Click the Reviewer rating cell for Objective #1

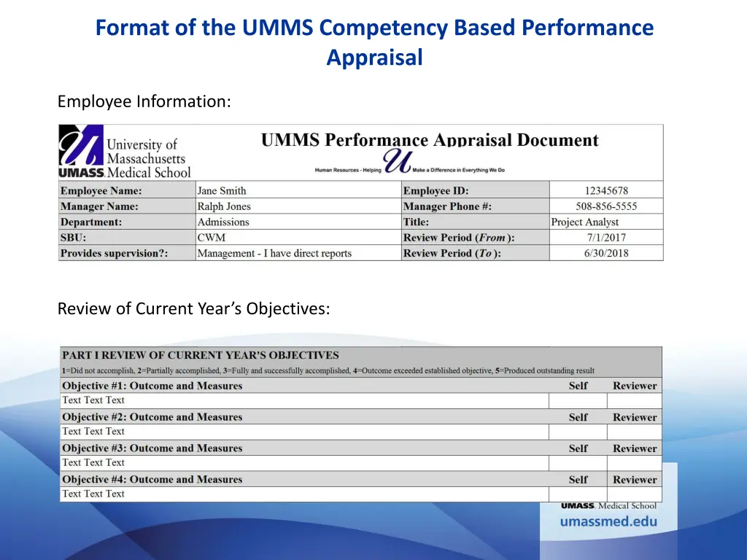click(635, 400)
